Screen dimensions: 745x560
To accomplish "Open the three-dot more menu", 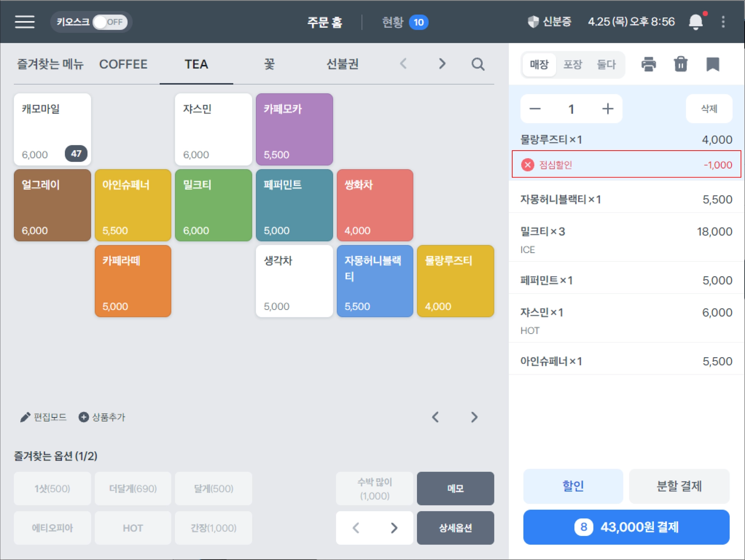I will [723, 22].
